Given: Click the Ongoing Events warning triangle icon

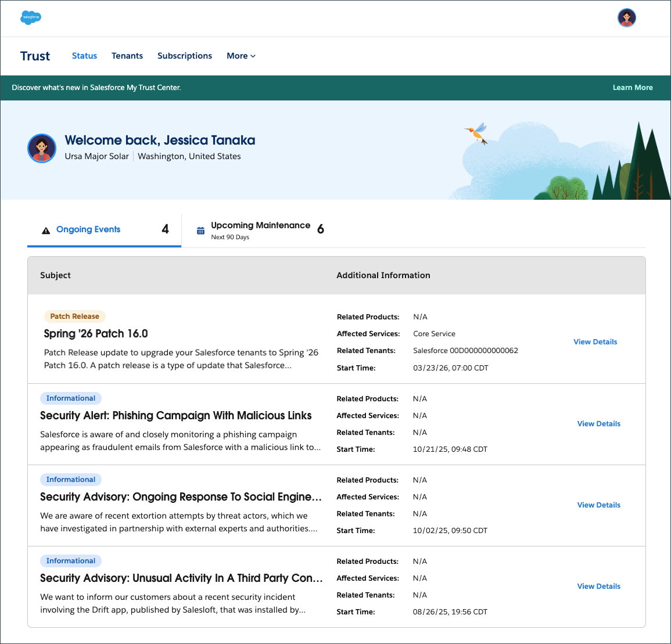Looking at the screenshot, I should coord(46,231).
